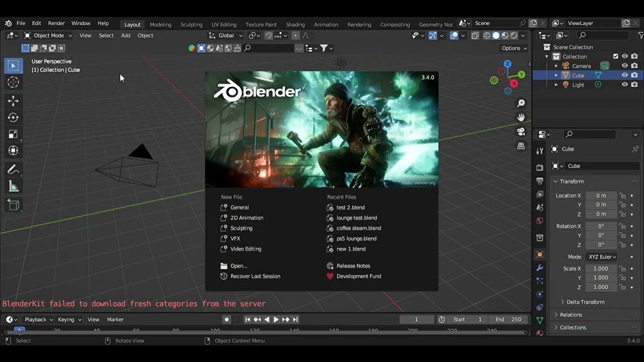The image size is (644, 362).
Task: Toggle proportional editing icon
Action: [x=295, y=36]
